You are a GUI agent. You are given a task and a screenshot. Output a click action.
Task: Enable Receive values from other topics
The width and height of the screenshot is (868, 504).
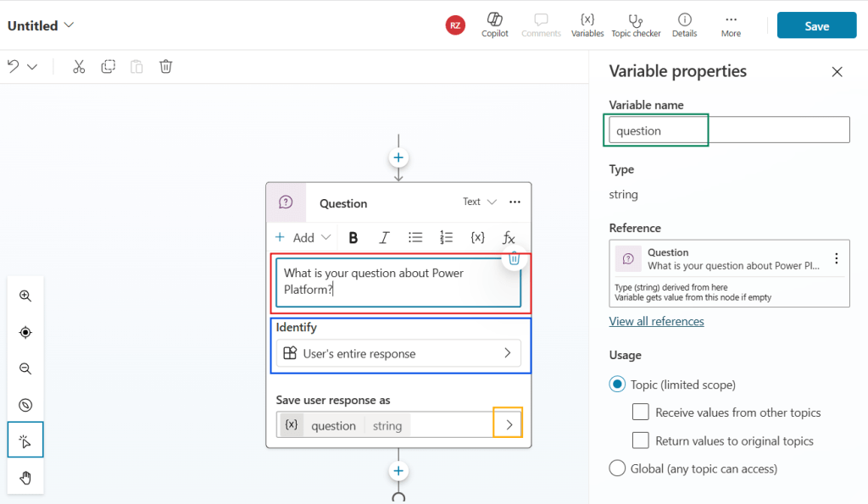point(640,413)
